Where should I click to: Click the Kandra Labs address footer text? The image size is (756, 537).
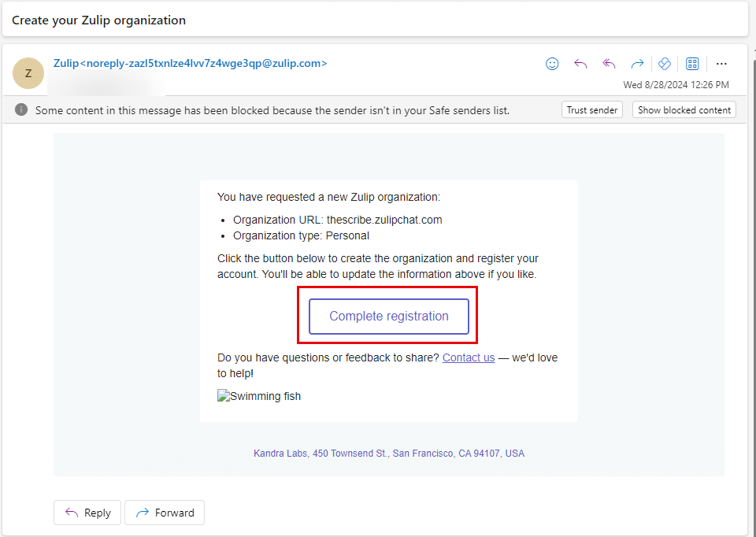[389, 454]
